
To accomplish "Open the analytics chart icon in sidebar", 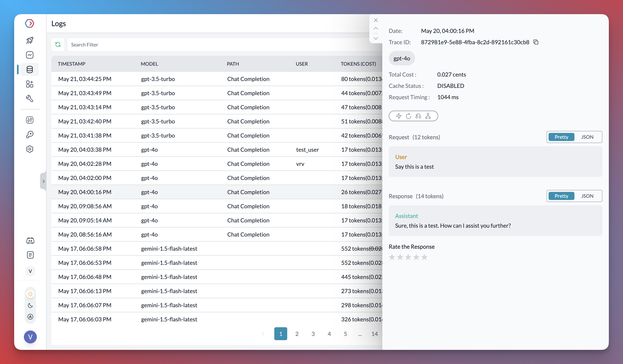I will (30, 55).
